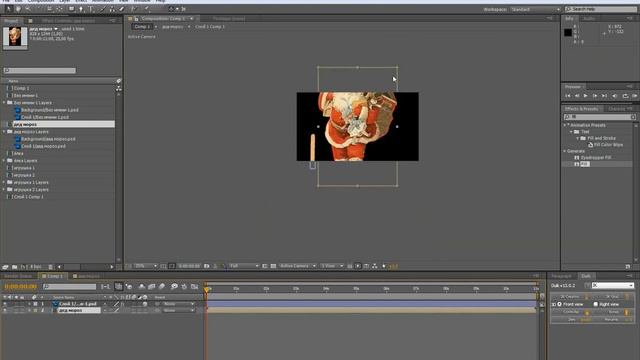The height and width of the screenshot is (360, 640).
Task: Open Graph Editor icon in timeline
Action: (194, 287)
